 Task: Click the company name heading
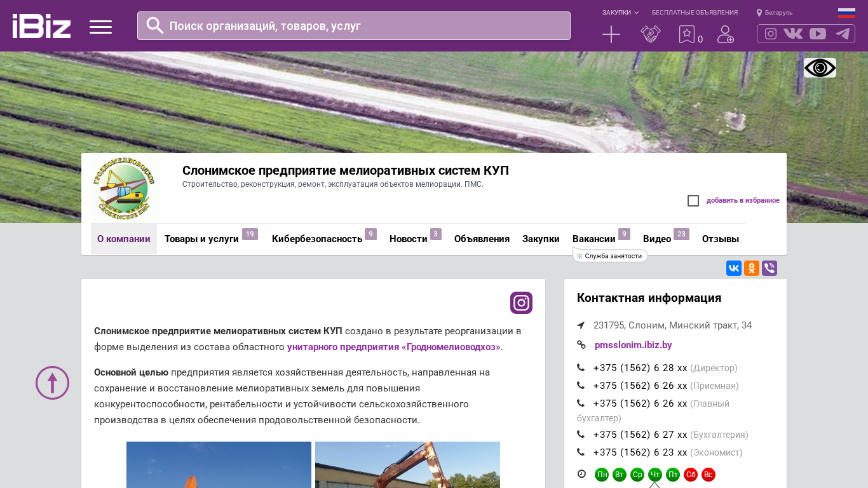tap(346, 170)
